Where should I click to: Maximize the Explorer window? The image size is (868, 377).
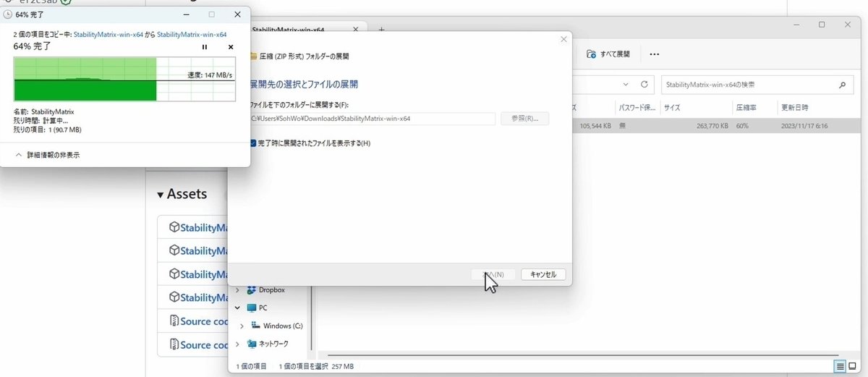[822, 25]
